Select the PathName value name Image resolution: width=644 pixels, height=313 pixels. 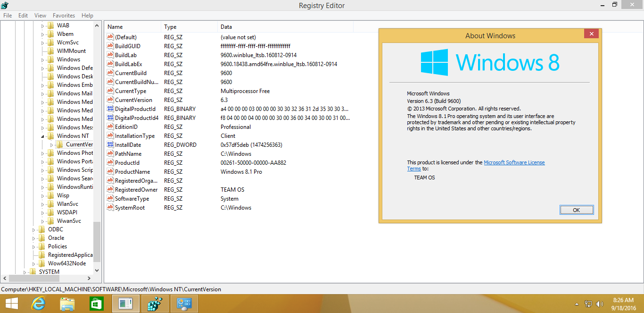coord(128,154)
